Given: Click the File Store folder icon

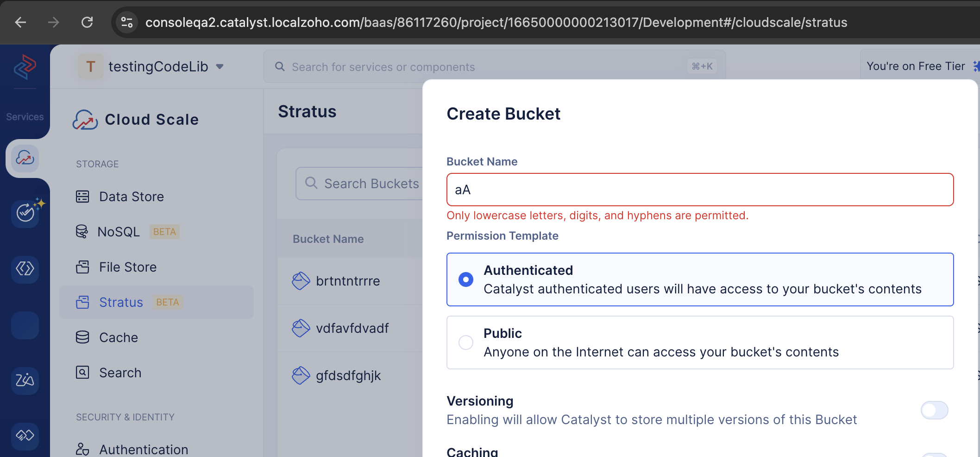Looking at the screenshot, I should 82,267.
